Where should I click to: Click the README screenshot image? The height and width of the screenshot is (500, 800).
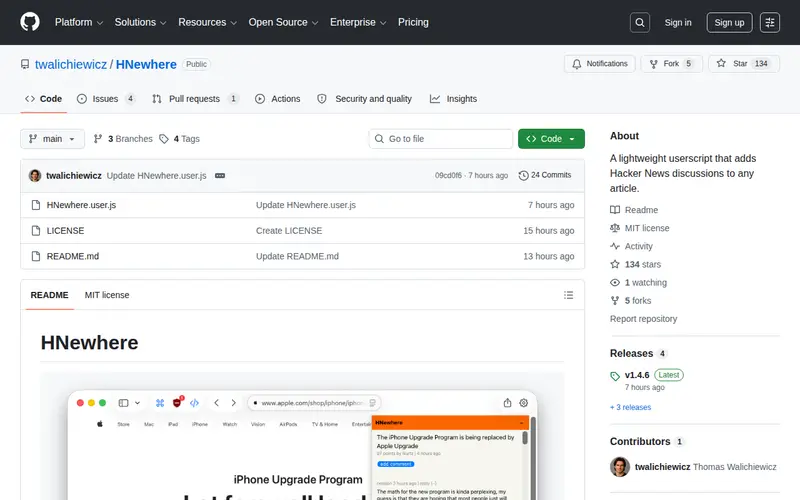click(x=302, y=436)
